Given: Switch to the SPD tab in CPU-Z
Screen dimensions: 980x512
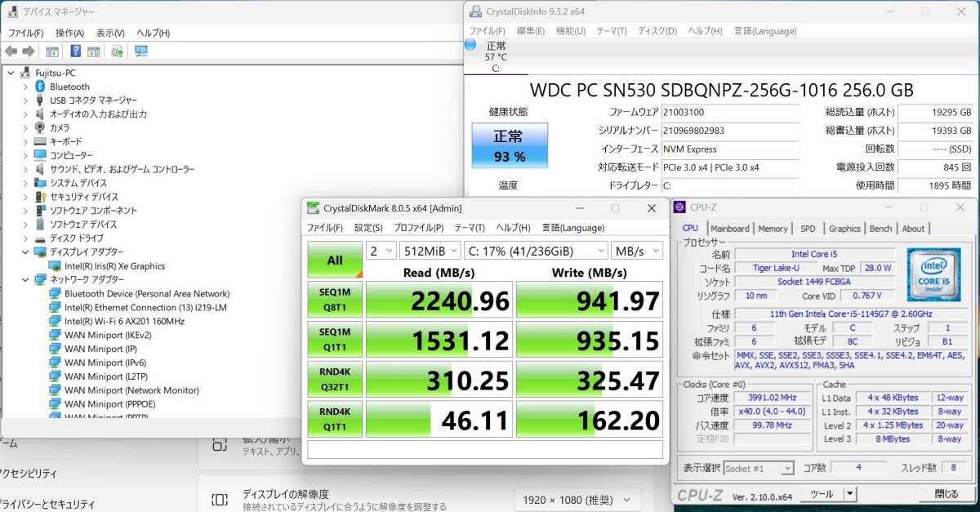Looking at the screenshot, I should pos(808,229).
